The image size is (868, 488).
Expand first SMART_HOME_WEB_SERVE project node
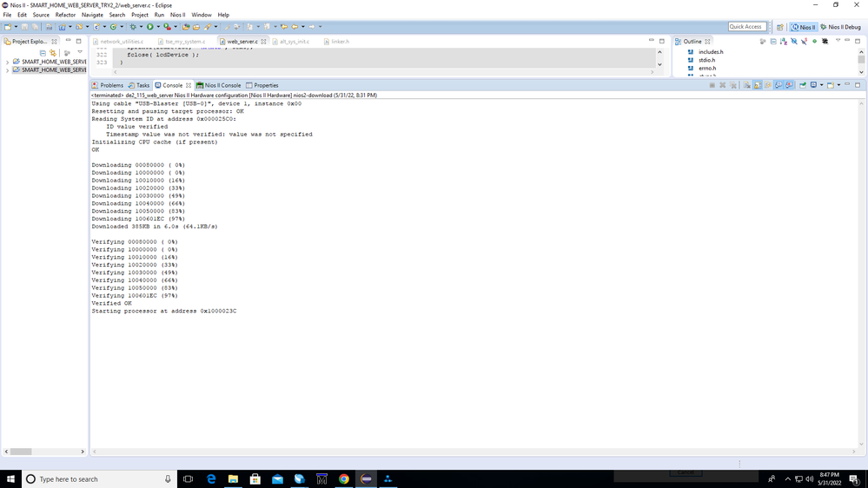7,62
